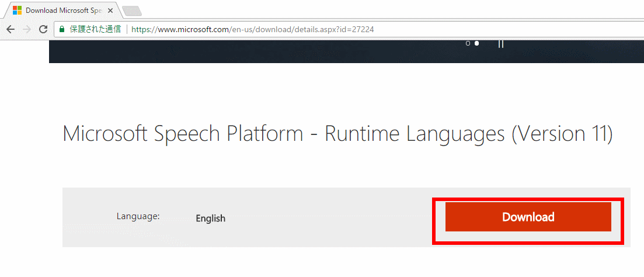The height and width of the screenshot is (277, 644).
Task: Click the Microsoft Speech Platform page heading
Action: (337, 134)
